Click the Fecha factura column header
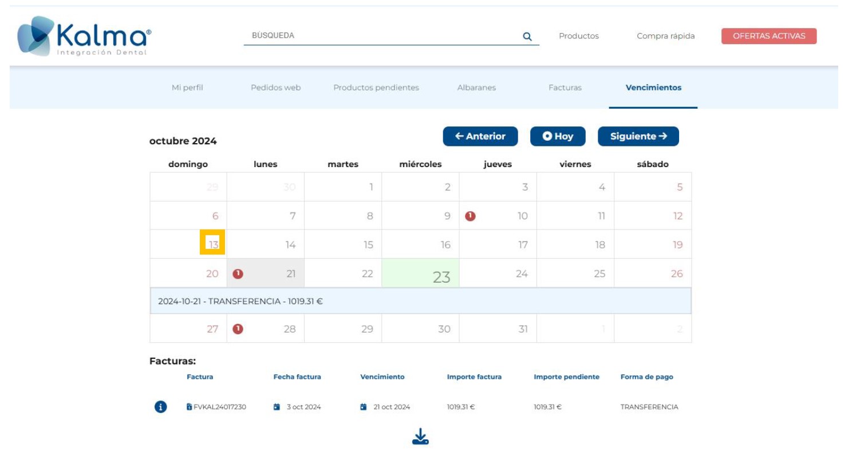The width and height of the screenshot is (868, 464). [x=297, y=376]
